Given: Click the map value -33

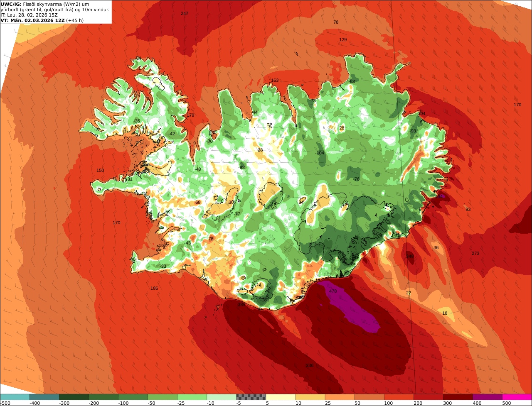Looking at the screenshot, I should click(x=163, y=267).
